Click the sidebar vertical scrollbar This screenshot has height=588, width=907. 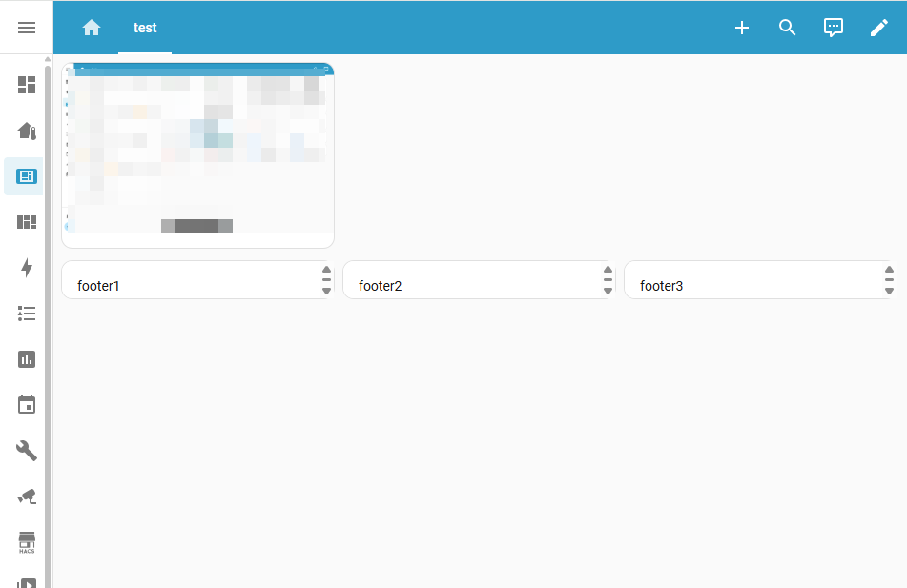point(48,327)
